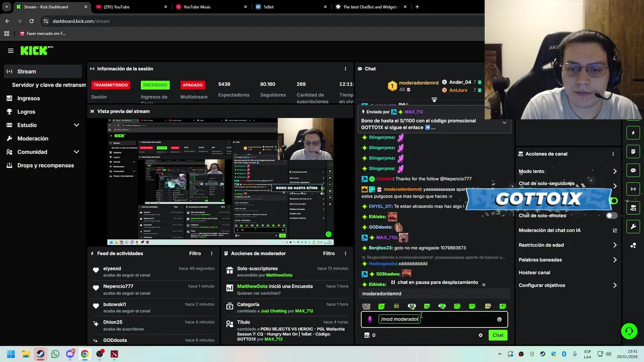Click the chat message input field
The image size is (644, 362).
click(434, 319)
